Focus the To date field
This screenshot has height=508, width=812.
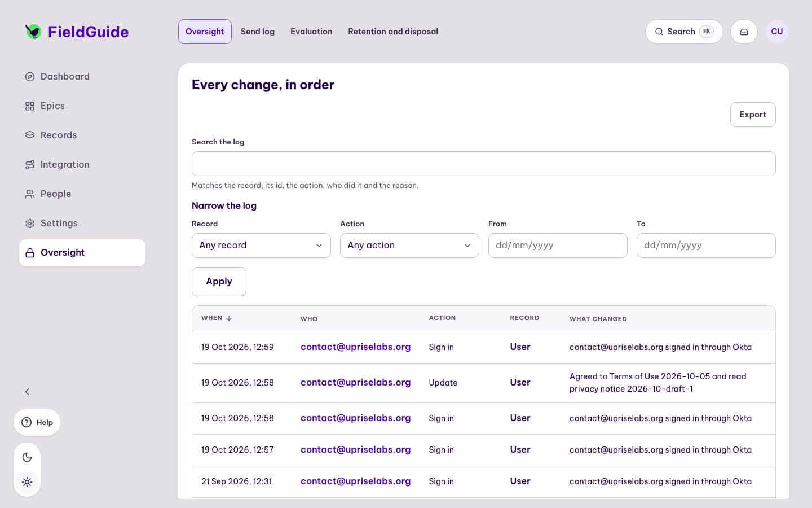706,246
